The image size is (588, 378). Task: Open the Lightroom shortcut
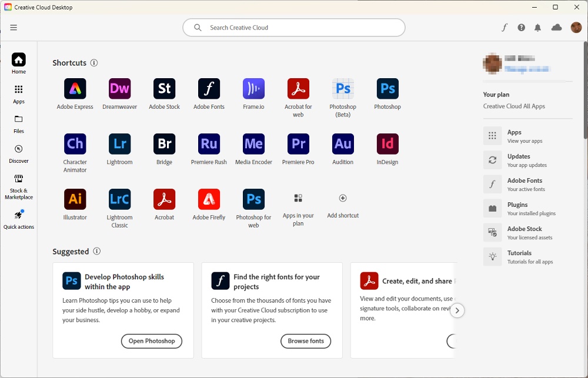click(119, 144)
